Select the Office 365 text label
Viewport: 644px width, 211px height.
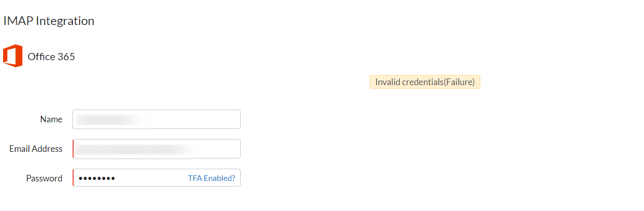pos(51,57)
